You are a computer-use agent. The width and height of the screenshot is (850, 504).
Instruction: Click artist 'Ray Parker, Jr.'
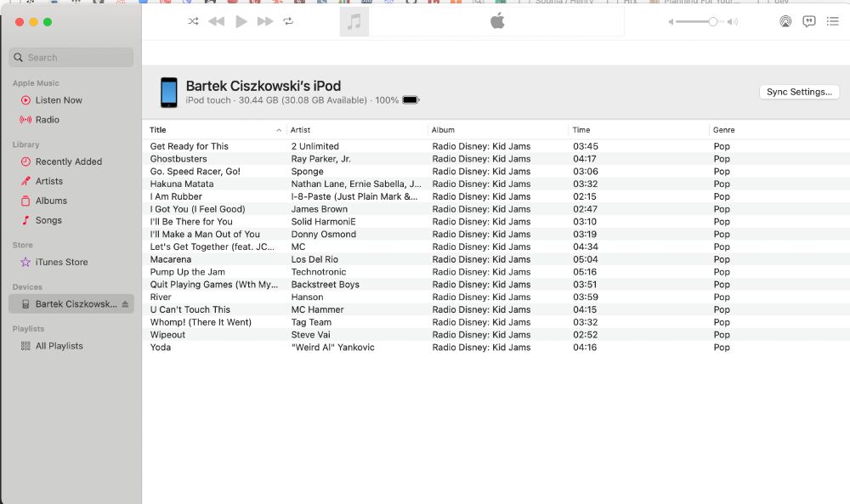pos(321,159)
